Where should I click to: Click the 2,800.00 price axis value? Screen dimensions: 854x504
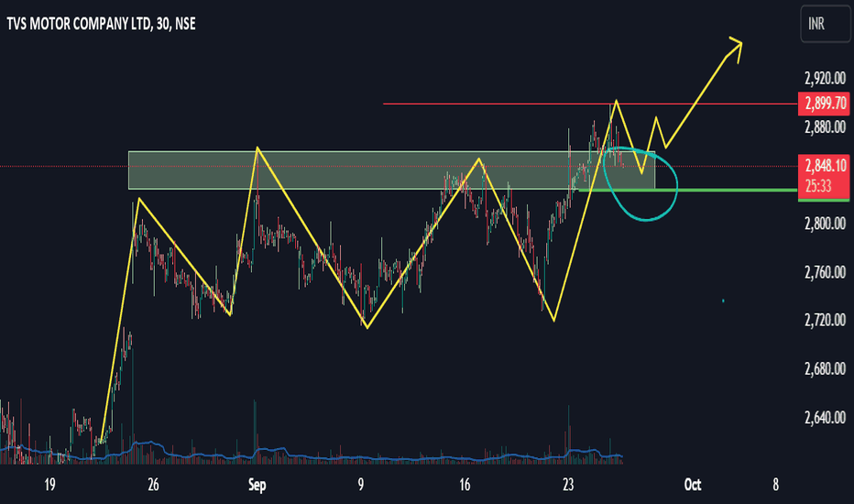825,224
